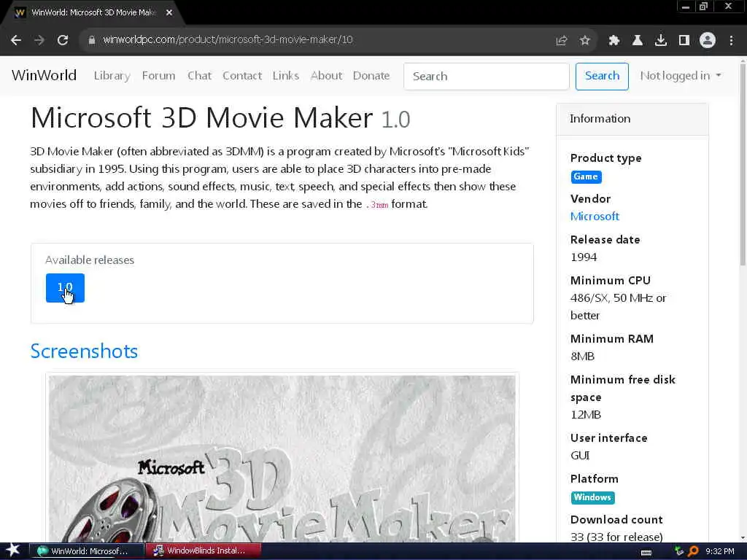Switch to WindowBlinds Install taskbar item
This screenshot has width=747, height=560.
click(204, 551)
